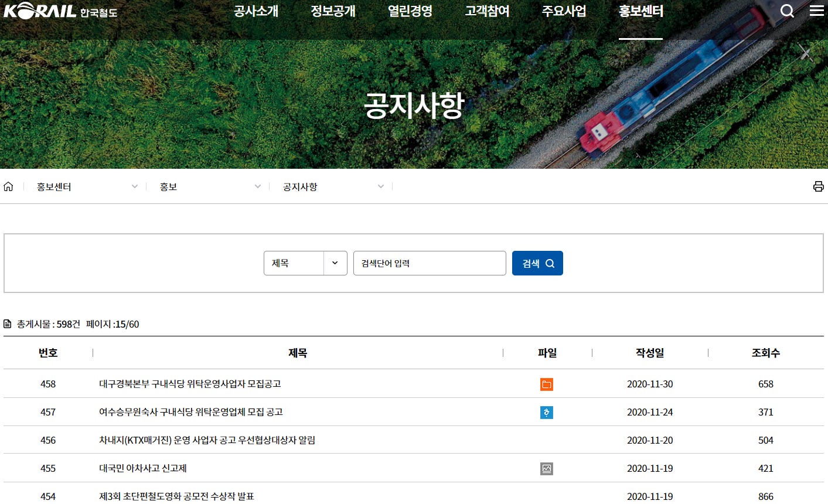This screenshot has height=504, width=828.
Task: Click the 파일 column header
Action: pyautogui.click(x=547, y=353)
